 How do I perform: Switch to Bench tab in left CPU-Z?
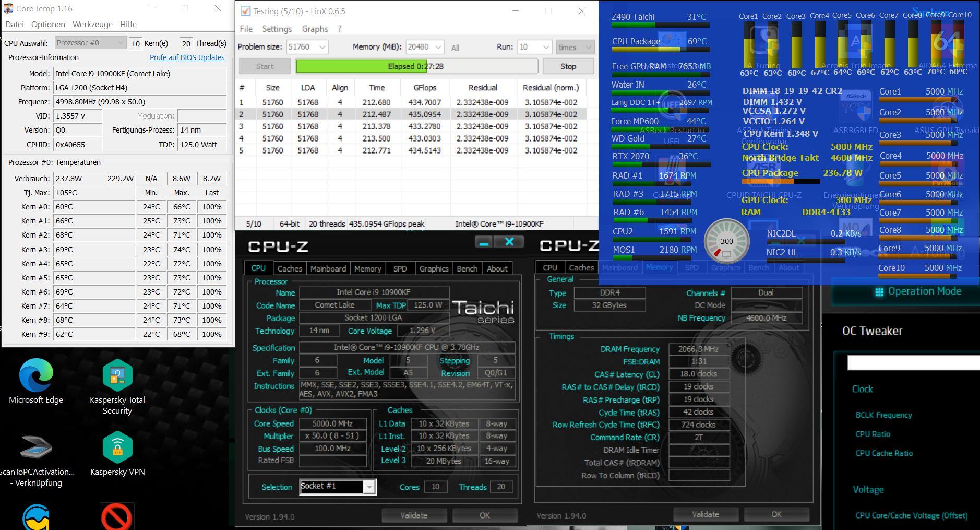(x=467, y=268)
